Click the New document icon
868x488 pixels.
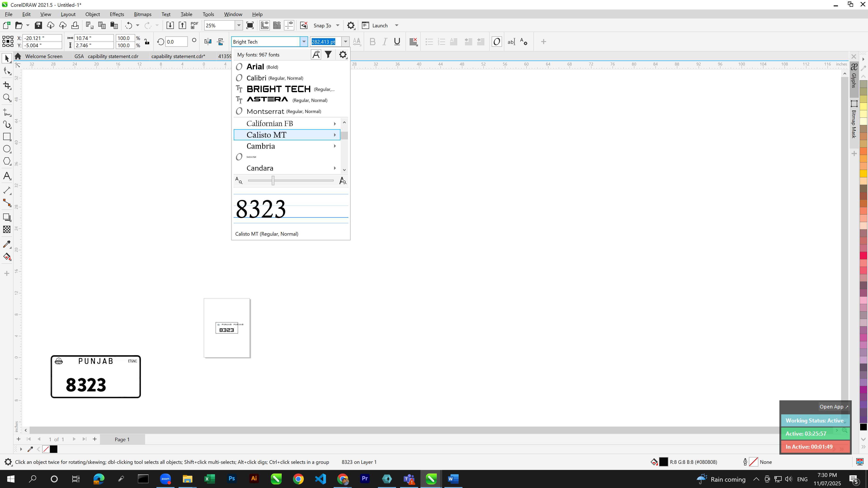(6, 25)
